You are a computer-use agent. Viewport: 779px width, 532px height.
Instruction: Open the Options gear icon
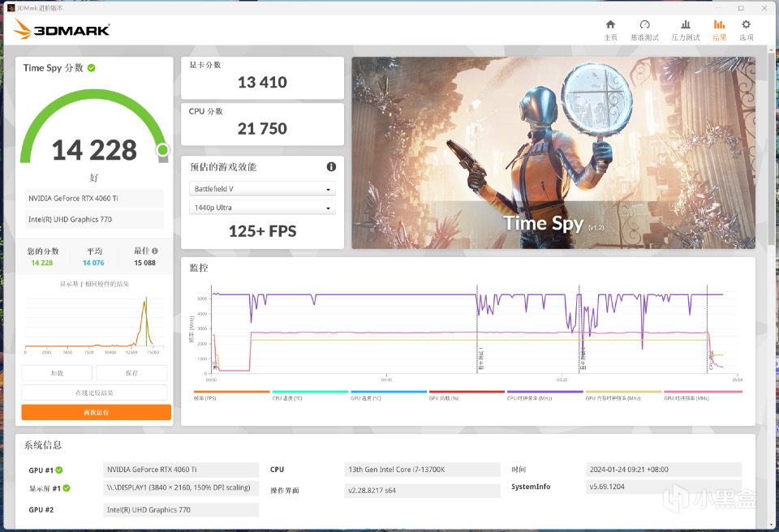747,24
